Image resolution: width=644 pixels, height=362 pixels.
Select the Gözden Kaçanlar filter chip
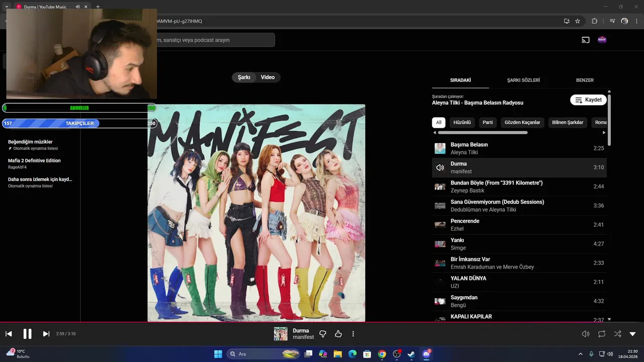coord(522,122)
